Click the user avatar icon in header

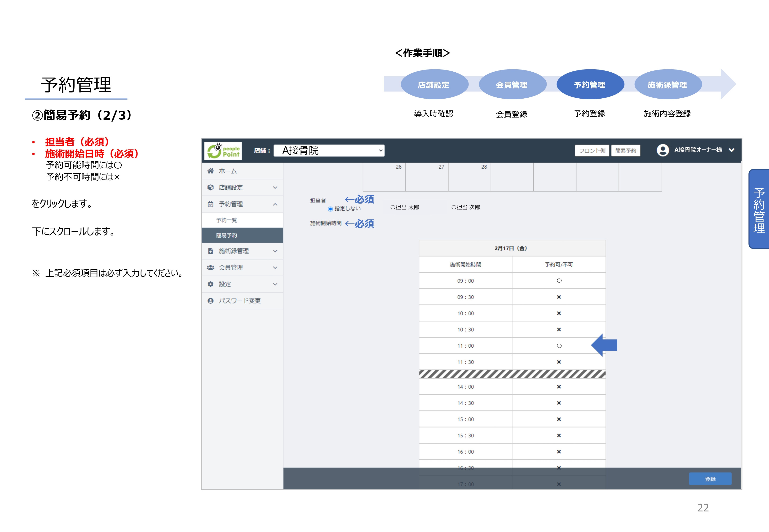point(663,150)
